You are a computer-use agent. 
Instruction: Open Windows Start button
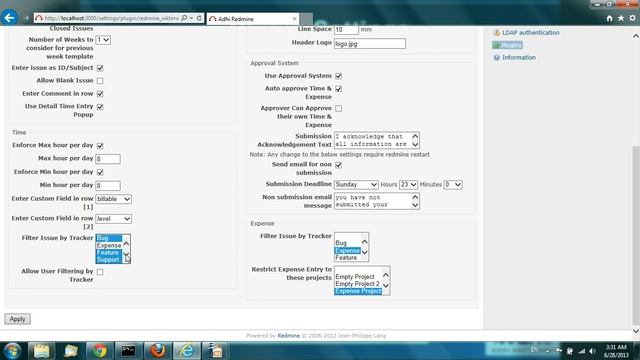tap(12, 351)
